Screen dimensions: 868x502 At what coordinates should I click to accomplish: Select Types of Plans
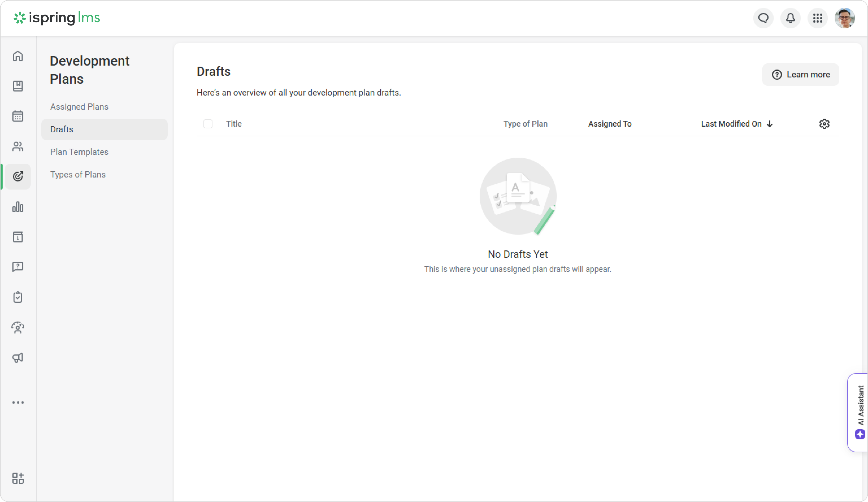click(78, 175)
